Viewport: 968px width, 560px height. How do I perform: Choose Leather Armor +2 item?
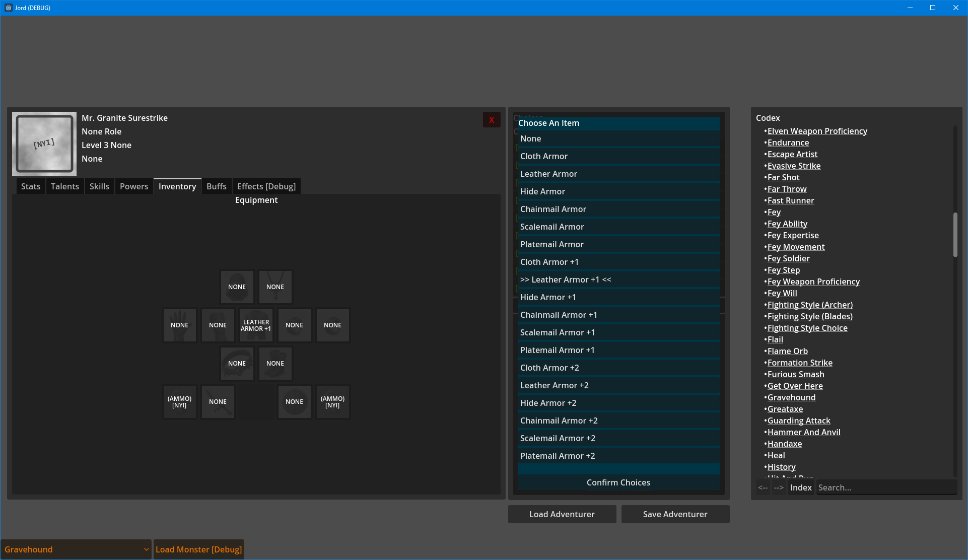pos(618,385)
